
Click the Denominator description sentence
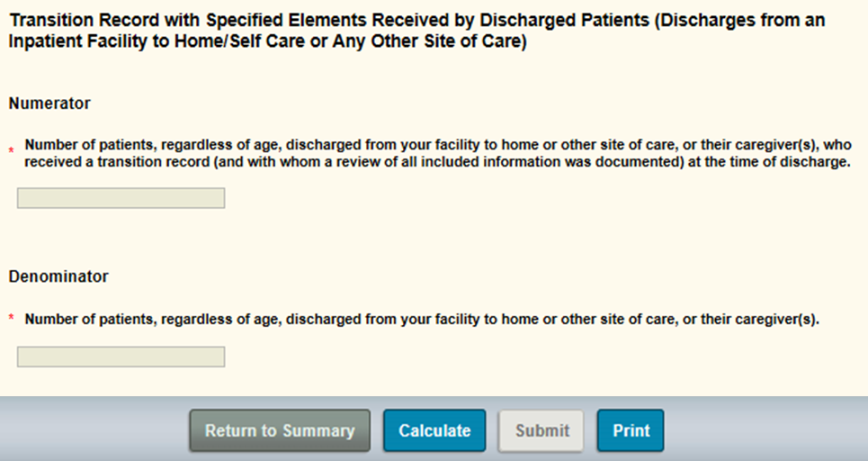[422, 319]
